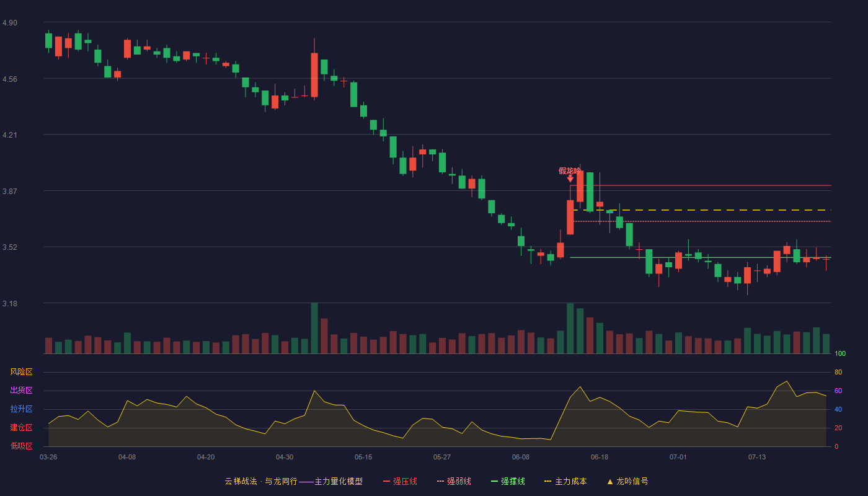Click the 03-26 date label
Viewport: 868px width, 496px height.
[48, 457]
